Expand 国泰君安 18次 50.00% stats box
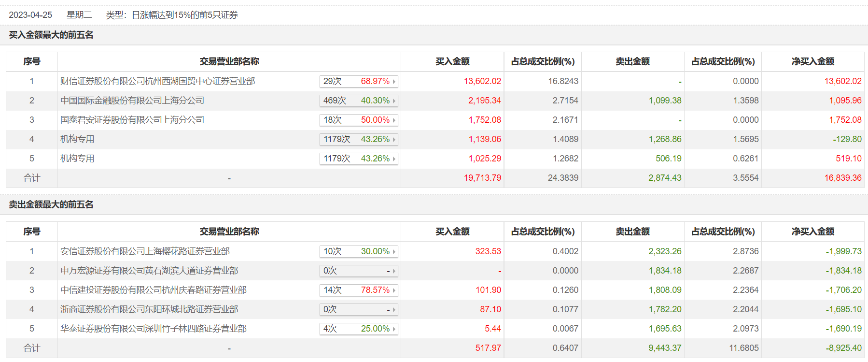Viewport: 868px width, 362px height. tap(394, 120)
